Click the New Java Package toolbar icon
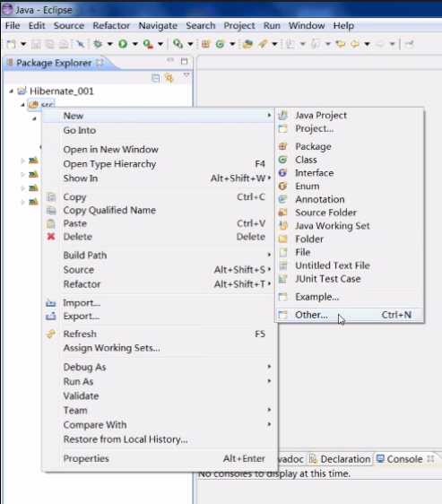The width and height of the screenshot is (442, 504). 205,44
